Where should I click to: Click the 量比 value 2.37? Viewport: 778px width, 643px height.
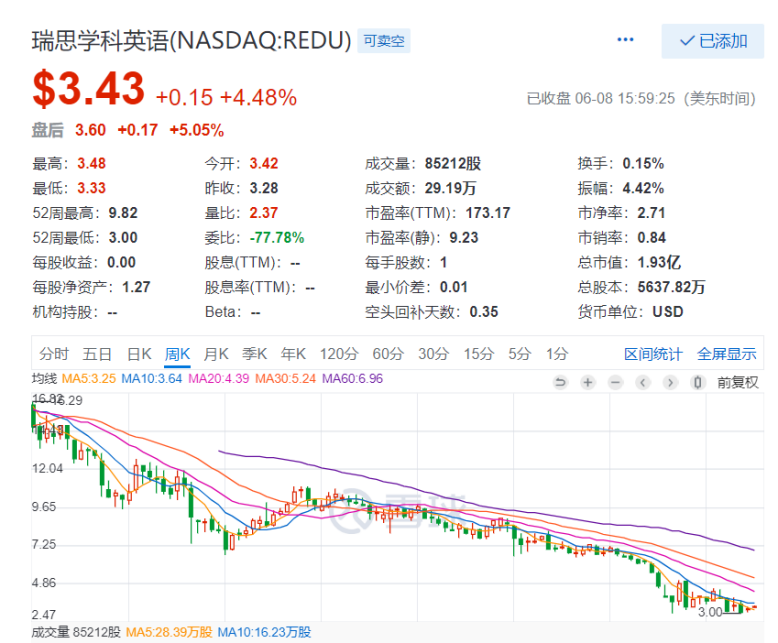[x=263, y=213]
